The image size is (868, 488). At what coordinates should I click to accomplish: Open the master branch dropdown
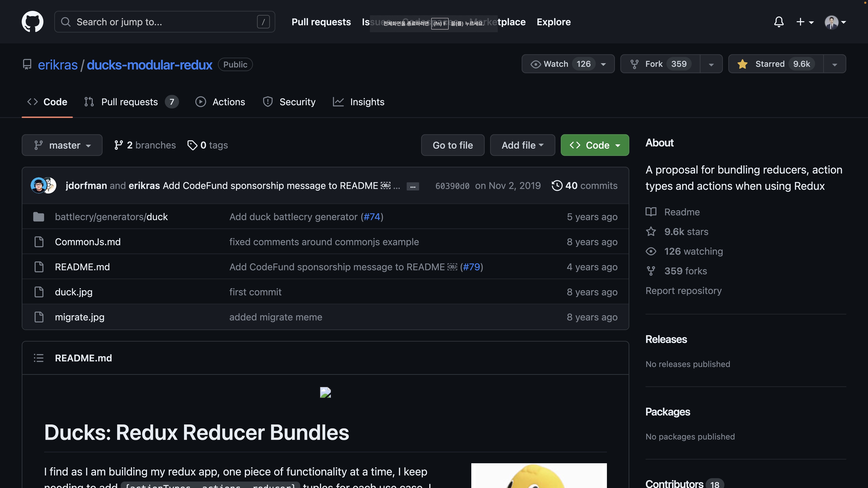[62, 145]
